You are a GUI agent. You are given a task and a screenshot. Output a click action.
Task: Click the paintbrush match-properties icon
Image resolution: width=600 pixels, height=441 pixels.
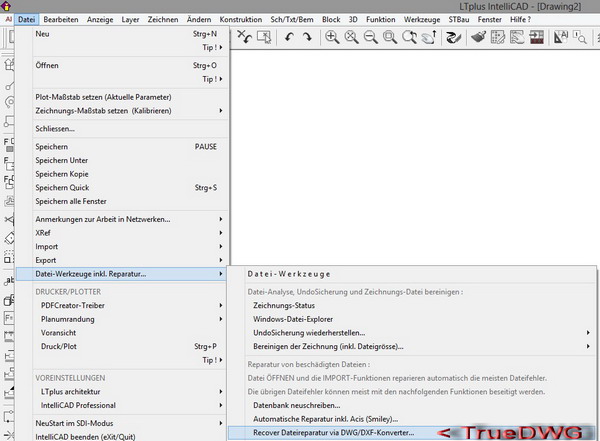[478, 37]
